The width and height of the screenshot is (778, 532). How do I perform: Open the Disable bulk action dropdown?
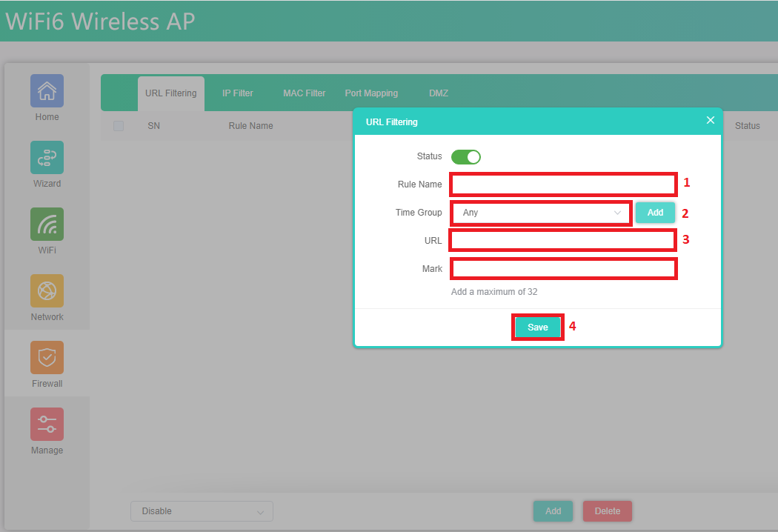click(202, 511)
